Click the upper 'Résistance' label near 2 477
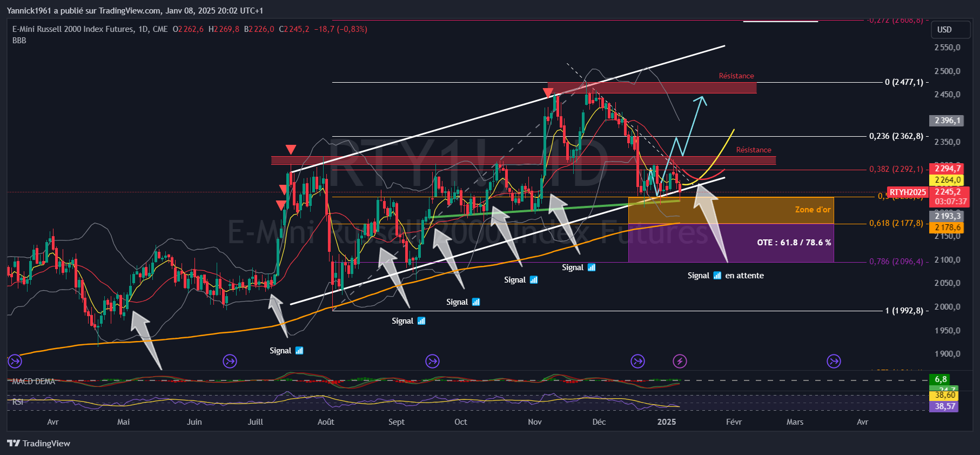 click(x=736, y=76)
